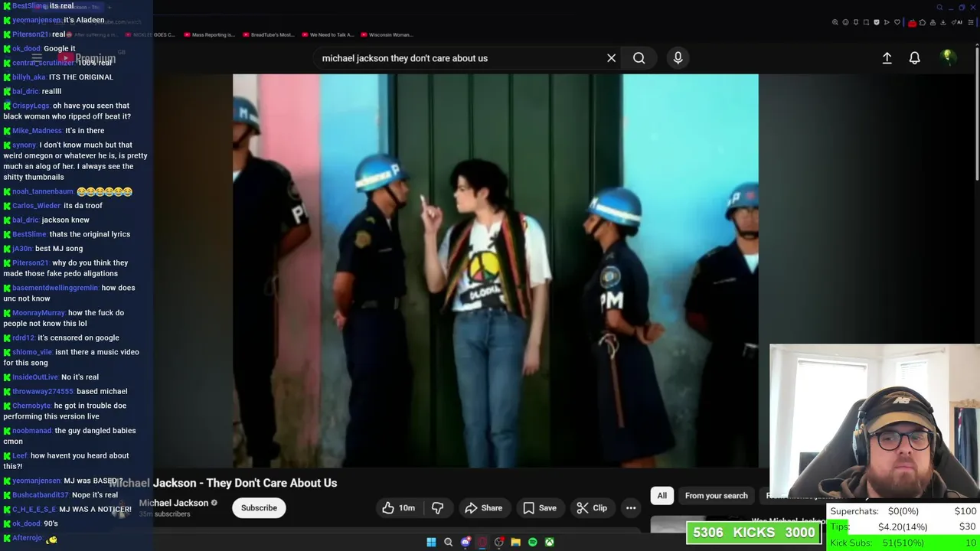980x551 pixels.
Task: Dislike the video with thumbs down
Action: [437, 508]
